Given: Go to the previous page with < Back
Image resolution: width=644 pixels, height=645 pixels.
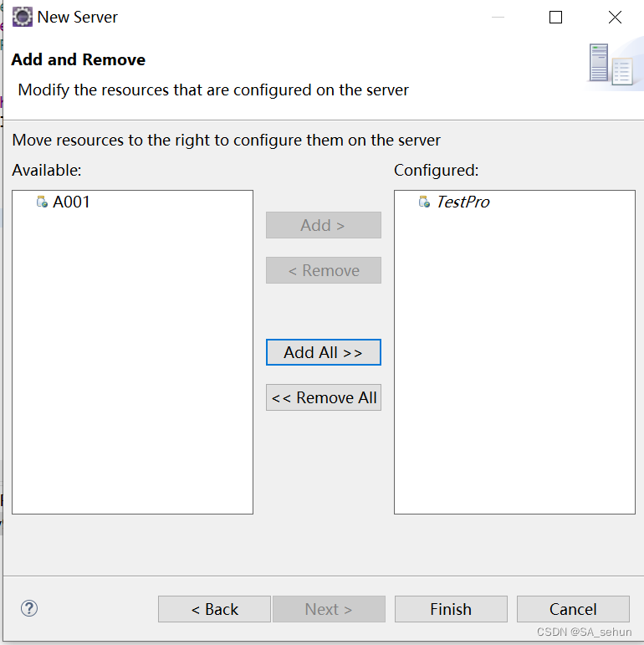Looking at the screenshot, I should [x=214, y=609].
